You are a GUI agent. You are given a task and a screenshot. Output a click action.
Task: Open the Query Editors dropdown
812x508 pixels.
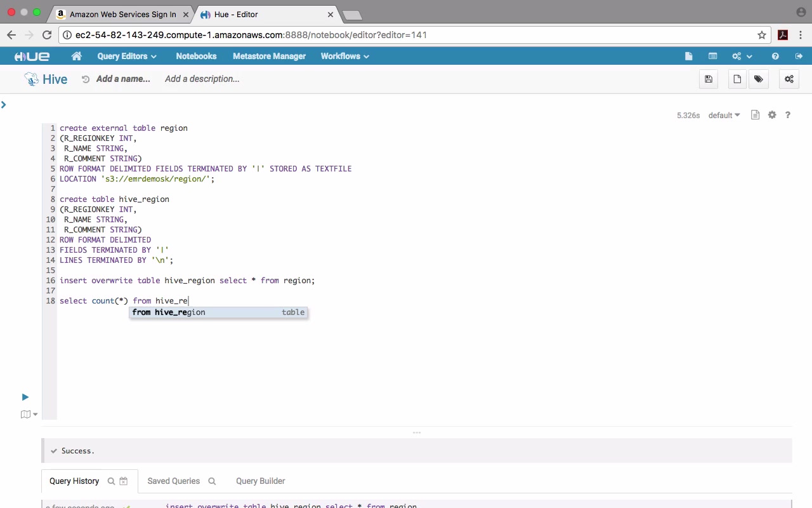(126, 56)
